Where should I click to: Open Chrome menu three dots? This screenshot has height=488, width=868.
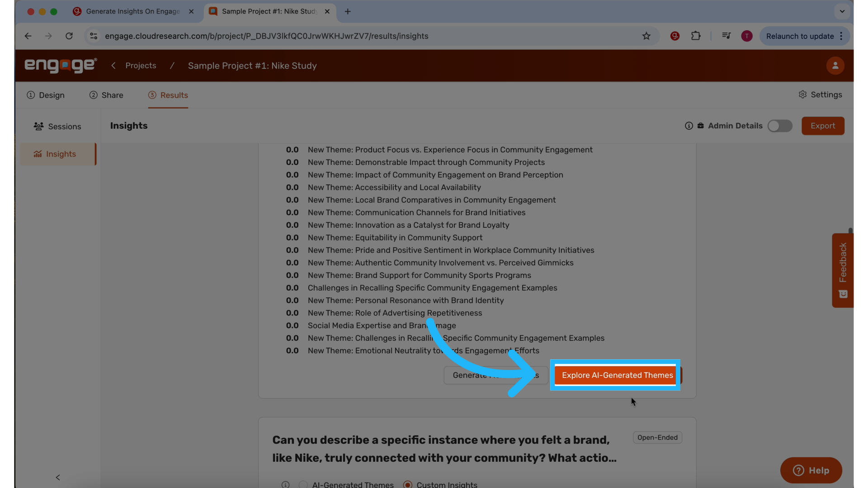tap(841, 36)
